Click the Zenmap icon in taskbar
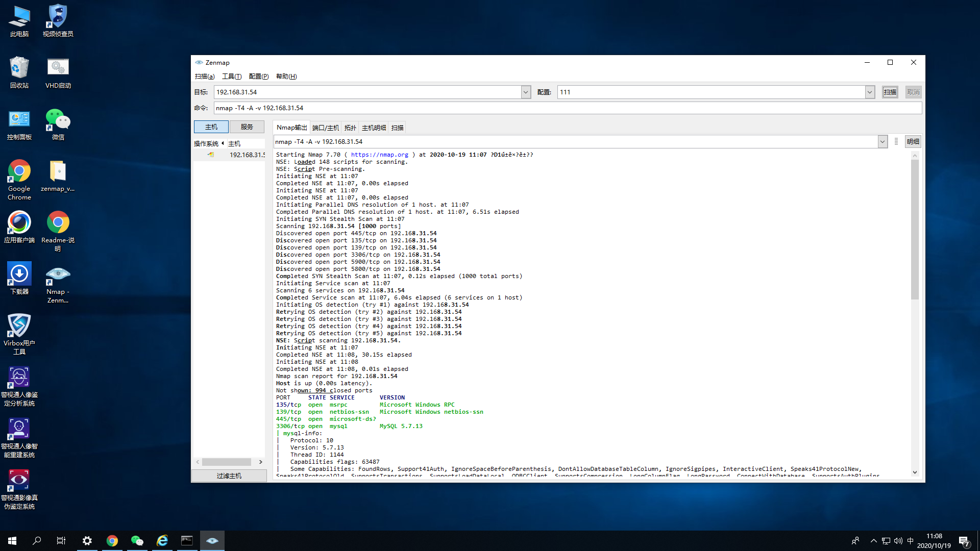 point(212,541)
